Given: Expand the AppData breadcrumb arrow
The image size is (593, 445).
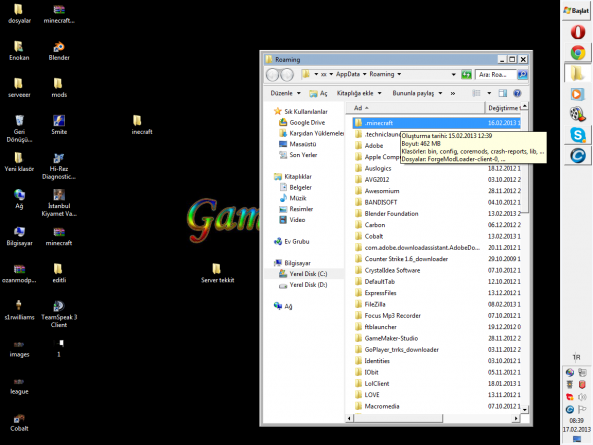Looking at the screenshot, I should 365,74.
